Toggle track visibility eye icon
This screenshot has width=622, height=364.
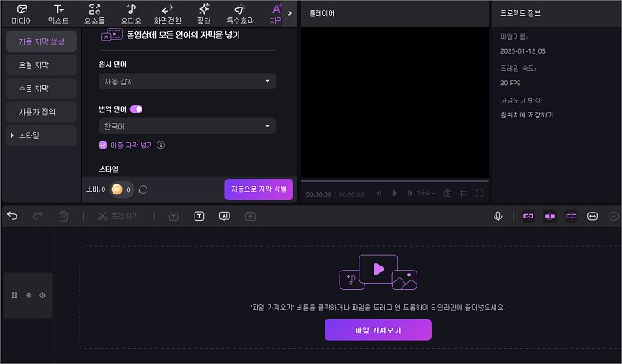click(x=27, y=295)
